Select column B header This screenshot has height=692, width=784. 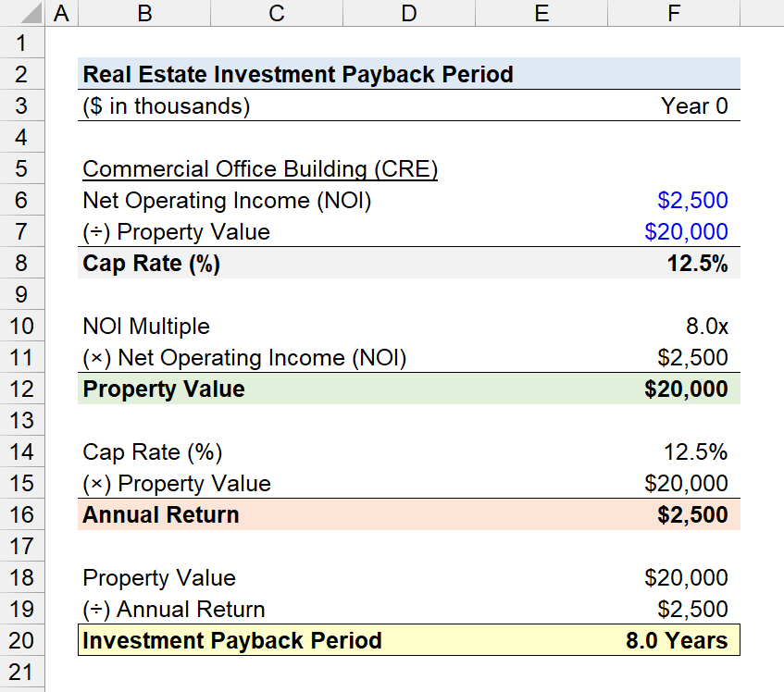point(144,13)
